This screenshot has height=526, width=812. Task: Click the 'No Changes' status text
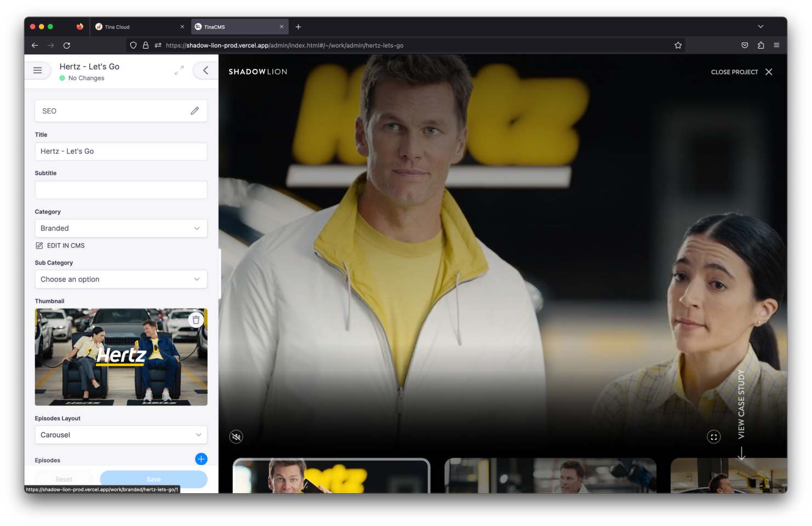tap(86, 78)
